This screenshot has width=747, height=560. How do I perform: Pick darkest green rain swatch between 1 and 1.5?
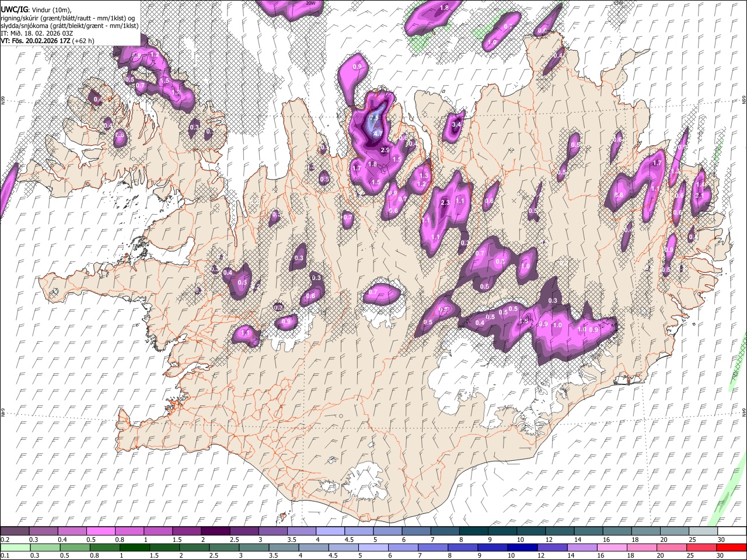(134, 548)
